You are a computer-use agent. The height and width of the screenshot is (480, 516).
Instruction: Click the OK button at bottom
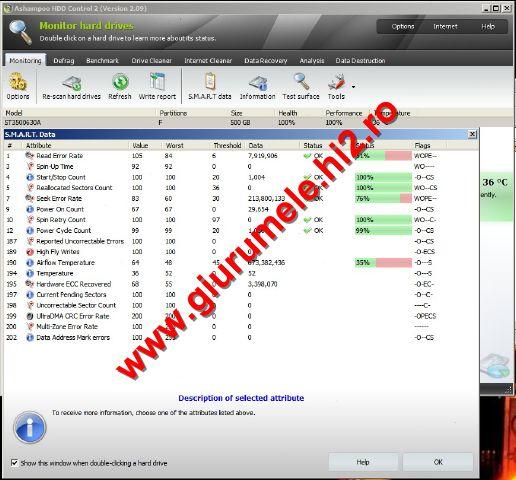438,462
